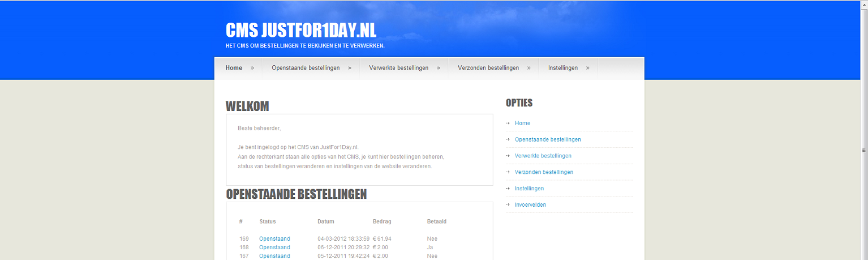The width and height of the screenshot is (868, 260).
Task: Click the WELKOM heading
Action: [247, 106]
